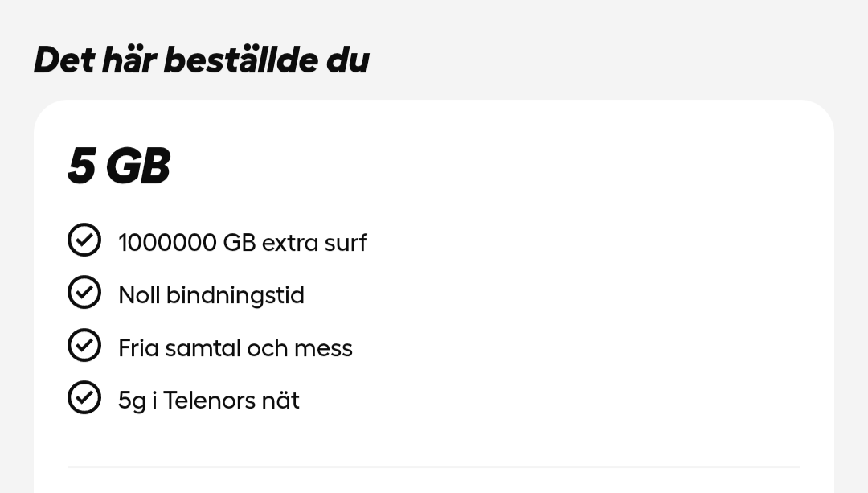Click the checkmark icon beside "5g i Telenors nät"
Viewport: 868px width, 493px height.
[x=84, y=397]
